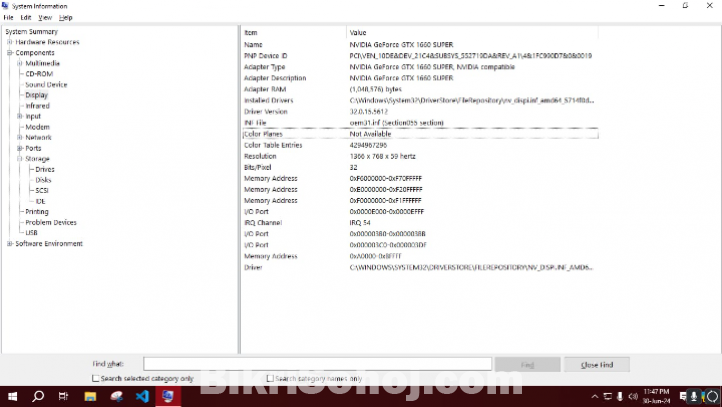Enable Search selected category only checkbox
722x407 pixels.
coord(96,379)
